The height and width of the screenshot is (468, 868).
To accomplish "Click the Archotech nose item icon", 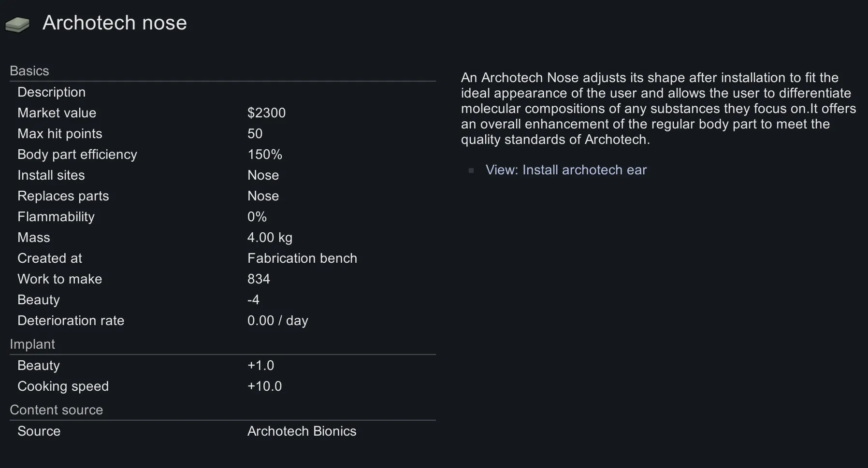I will pos(17,24).
